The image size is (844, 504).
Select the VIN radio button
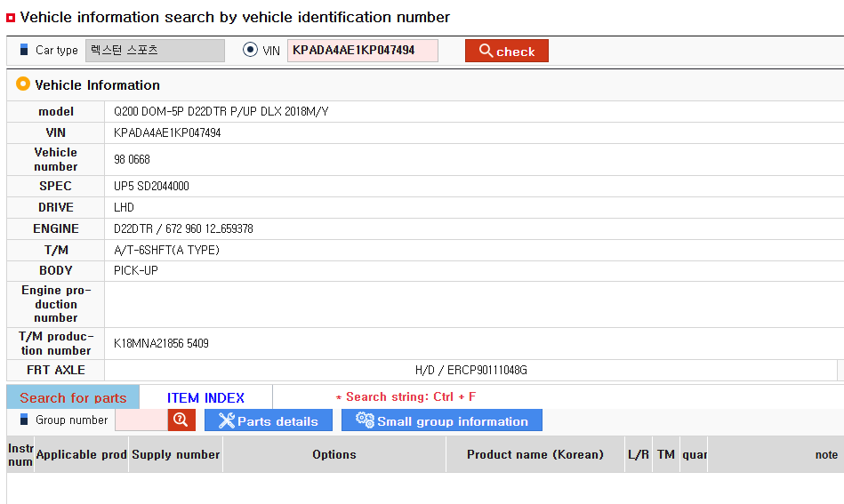click(250, 50)
